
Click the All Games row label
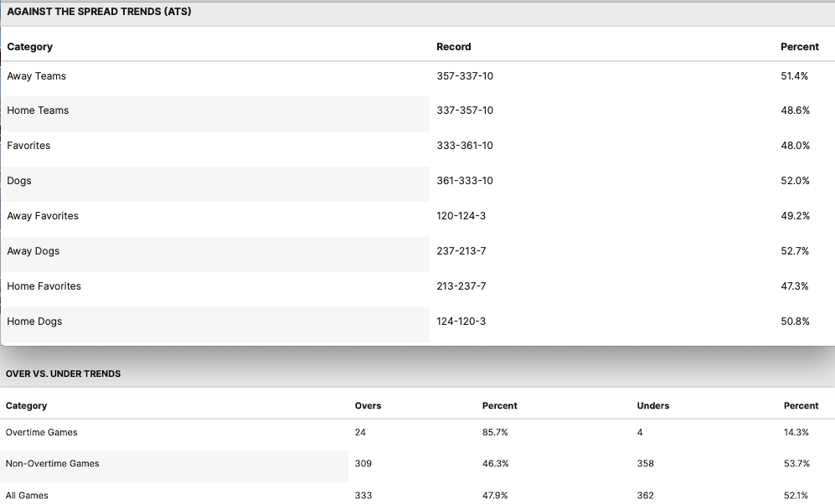(x=27, y=496)
